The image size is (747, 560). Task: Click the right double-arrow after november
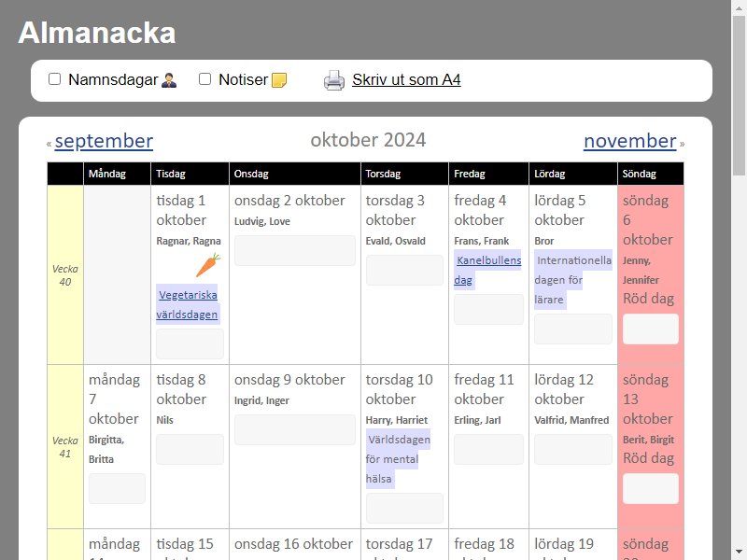pos(683,144)
